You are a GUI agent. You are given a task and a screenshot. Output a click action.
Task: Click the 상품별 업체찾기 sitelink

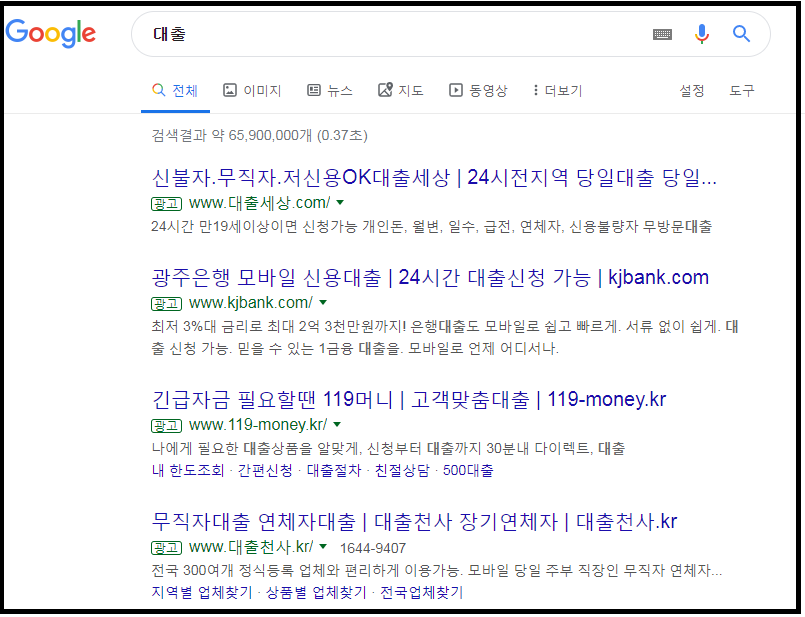pos(316,592)
